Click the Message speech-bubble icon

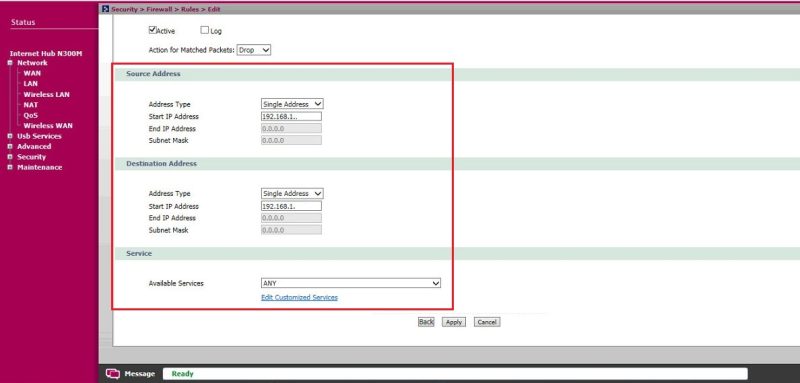point(113,374)
